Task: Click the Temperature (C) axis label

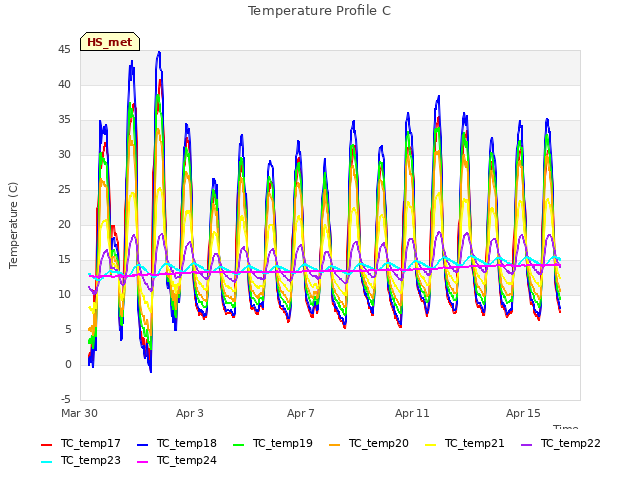Action: pyautogui.click(x=13, y=225)
